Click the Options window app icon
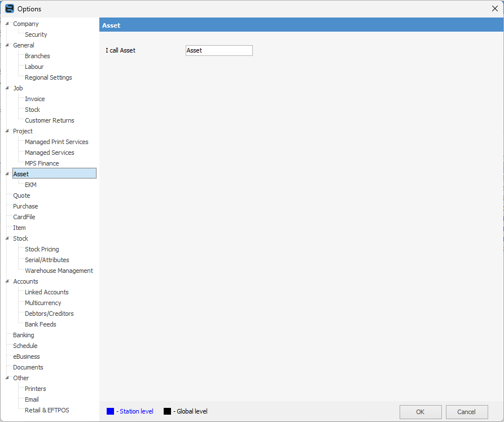 pos(10,8)
